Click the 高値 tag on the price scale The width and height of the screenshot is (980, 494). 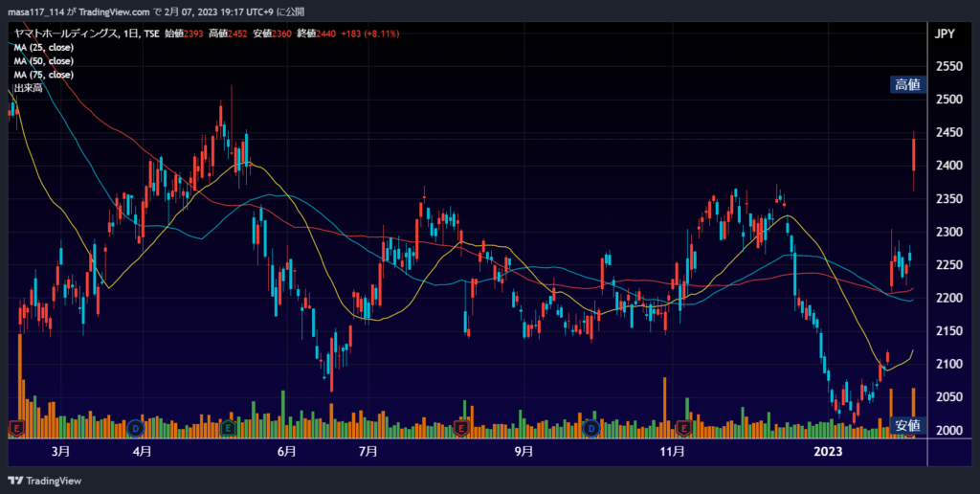[907, 84]
